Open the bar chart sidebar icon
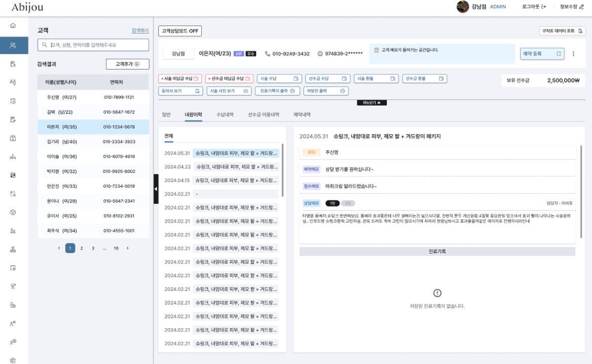The width and height of the screenshot is (592, 364). (13, 231)
